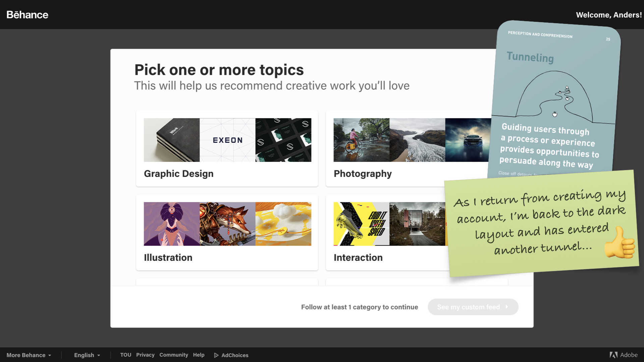The image size is (644, 362).
Task: Open the Help footer link
Action: coord(199,355)
